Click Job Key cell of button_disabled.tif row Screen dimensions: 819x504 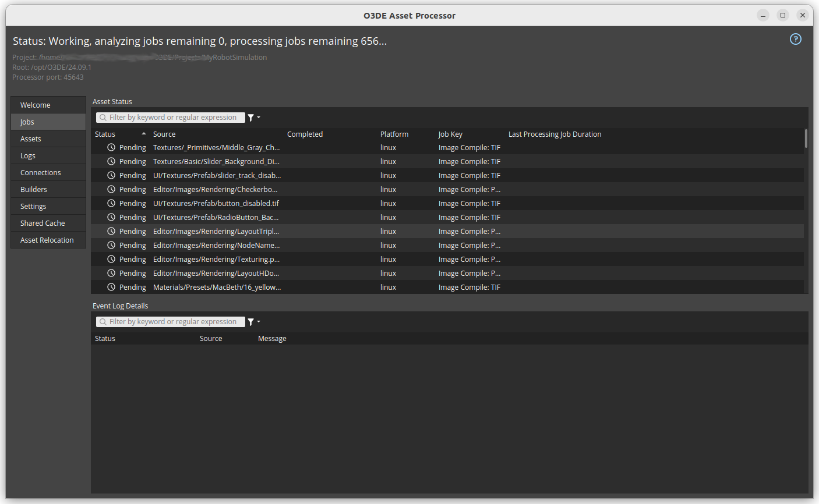[x=469, y=204]
